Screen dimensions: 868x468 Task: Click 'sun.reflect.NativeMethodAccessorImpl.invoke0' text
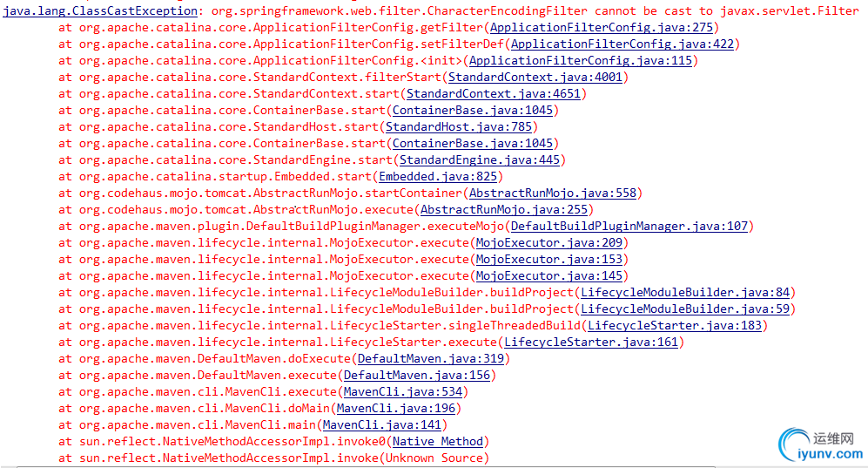(x=232, y=442)
